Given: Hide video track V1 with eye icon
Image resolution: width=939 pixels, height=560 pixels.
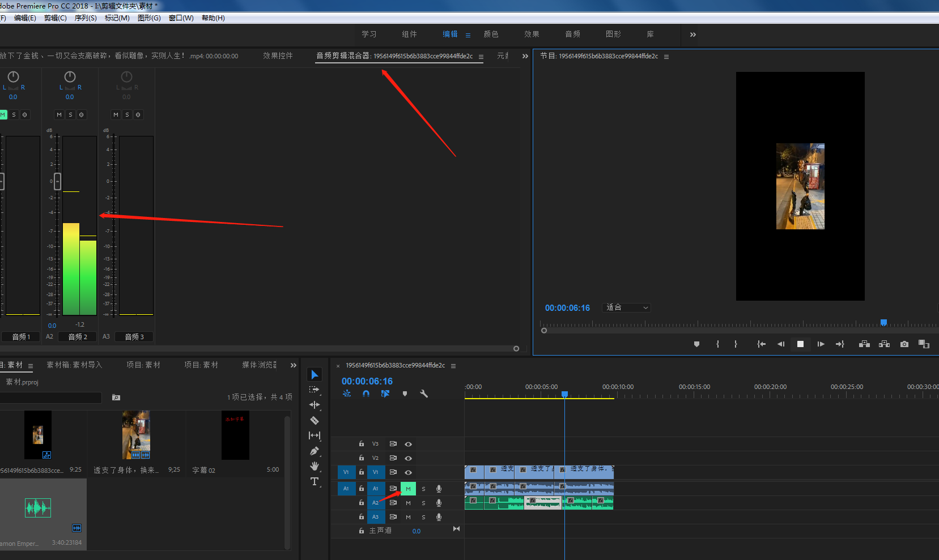Looking at the screenshot, I should [x=408, y=472].
